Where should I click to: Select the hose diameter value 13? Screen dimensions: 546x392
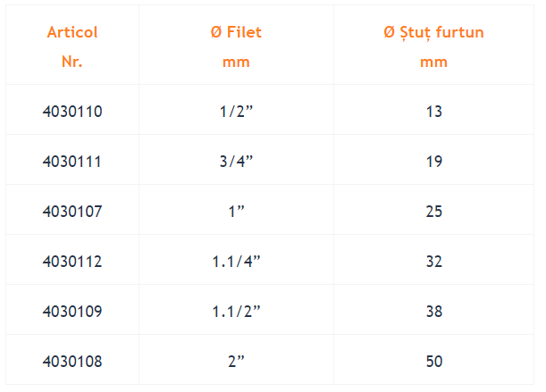pyautogui.click(x=434, y=112)
